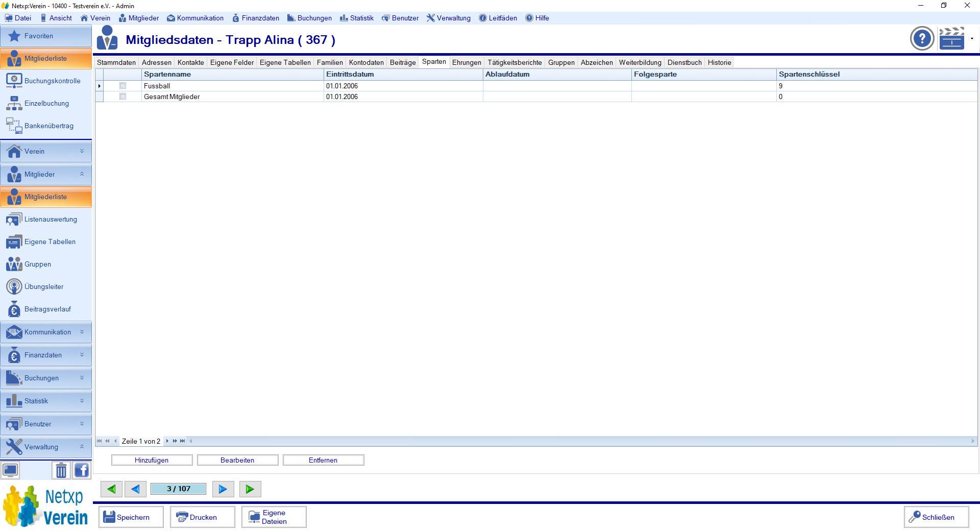Image resolution: width=980 pixels, height=531 pixels.
Task: Switch to the Tätigkeitsberichte tab
Action: [x=514, y=62]
